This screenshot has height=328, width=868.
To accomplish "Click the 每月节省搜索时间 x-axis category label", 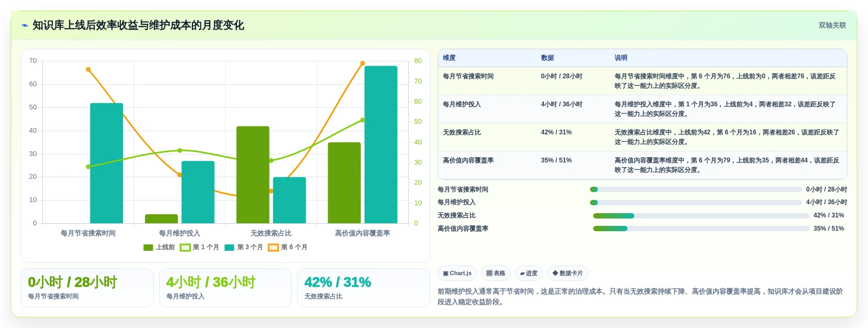I will coord(88,233).
